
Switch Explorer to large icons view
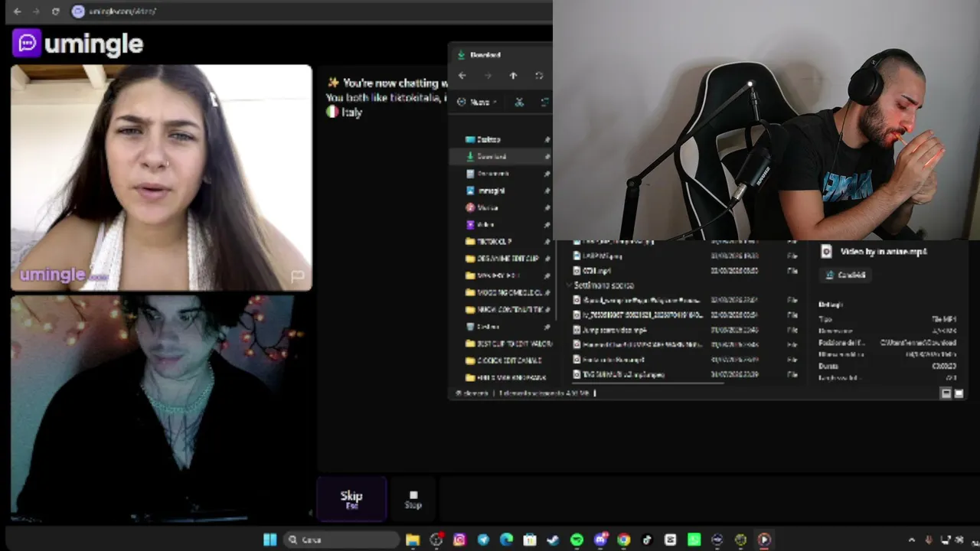pos(959,393)
